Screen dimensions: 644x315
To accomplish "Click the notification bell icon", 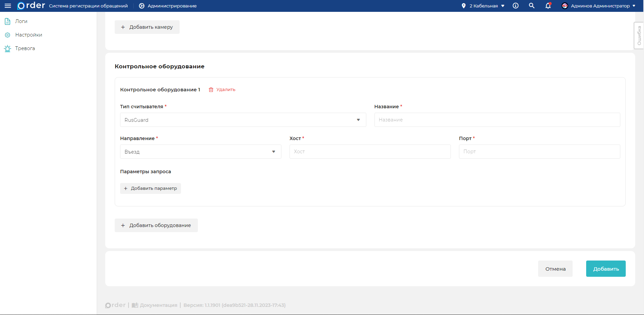I will pyautogui.click(x=548, y=6).
